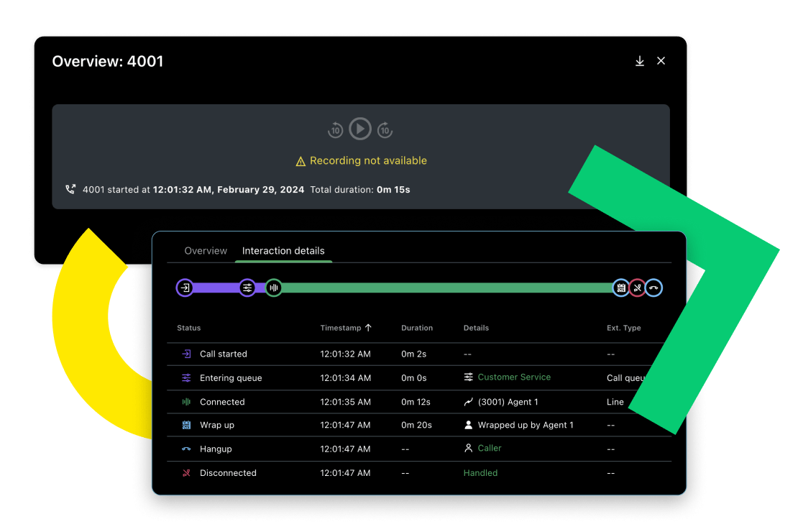Viewport: 798px width, 532px height.
Task: Click the Wrap up row status icon
Action: tap(186, 426)
